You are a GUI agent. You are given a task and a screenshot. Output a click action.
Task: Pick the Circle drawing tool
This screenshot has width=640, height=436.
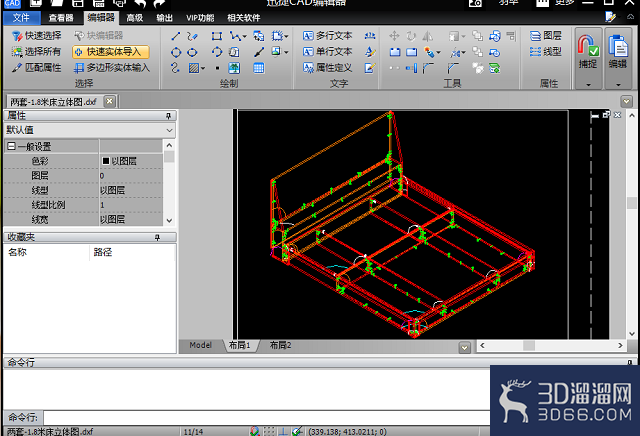click(176, 52)
